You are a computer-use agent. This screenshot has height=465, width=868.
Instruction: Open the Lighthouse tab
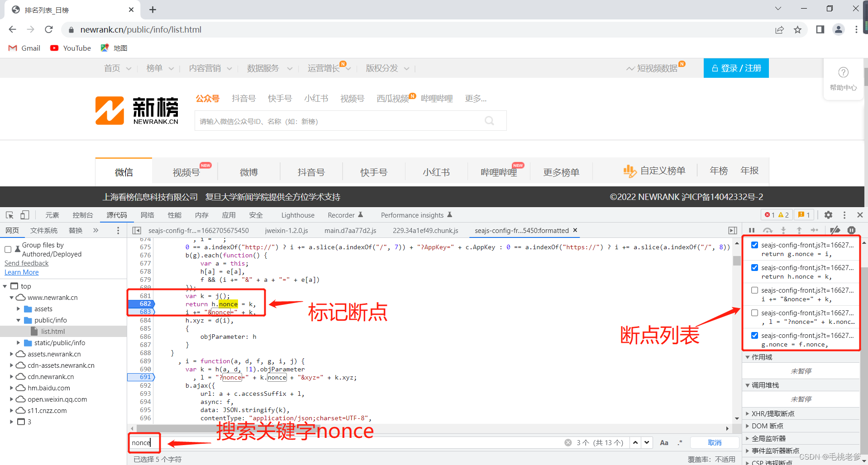(x=298, y=215)
